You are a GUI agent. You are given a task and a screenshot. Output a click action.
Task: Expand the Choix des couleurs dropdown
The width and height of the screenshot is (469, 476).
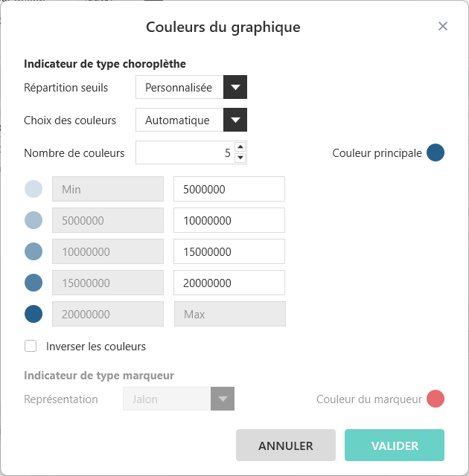click(x=235, y=120)
